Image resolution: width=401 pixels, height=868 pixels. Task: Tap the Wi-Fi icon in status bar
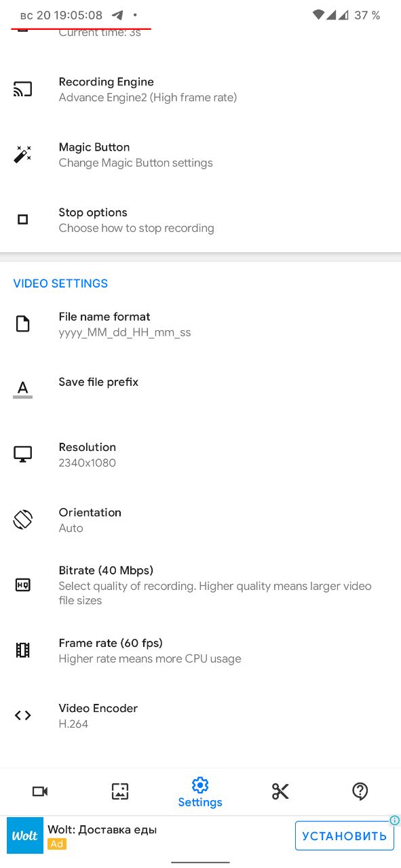coord(318,15)
